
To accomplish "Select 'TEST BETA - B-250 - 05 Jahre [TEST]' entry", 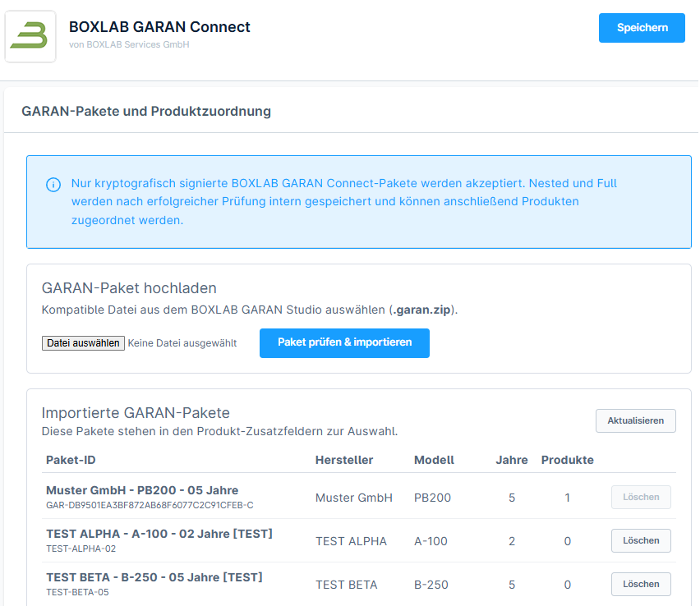I will pos(154,577).
